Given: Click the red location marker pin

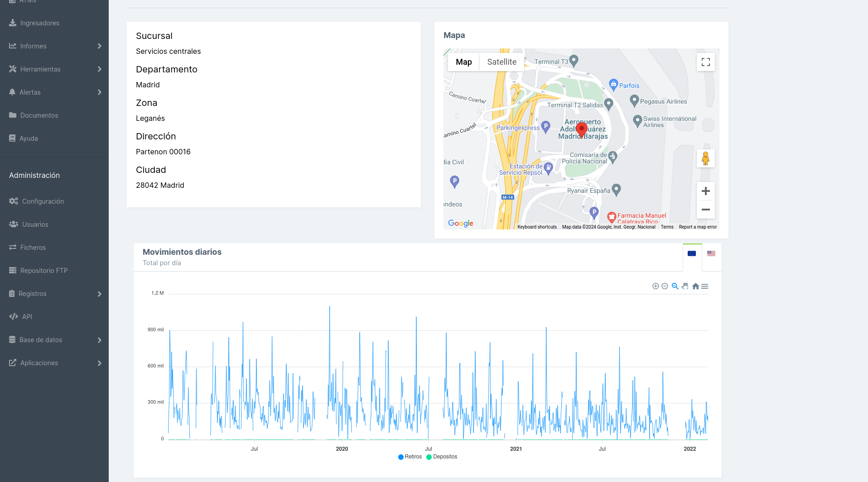Looking at the screenshot, I should 582,130.
